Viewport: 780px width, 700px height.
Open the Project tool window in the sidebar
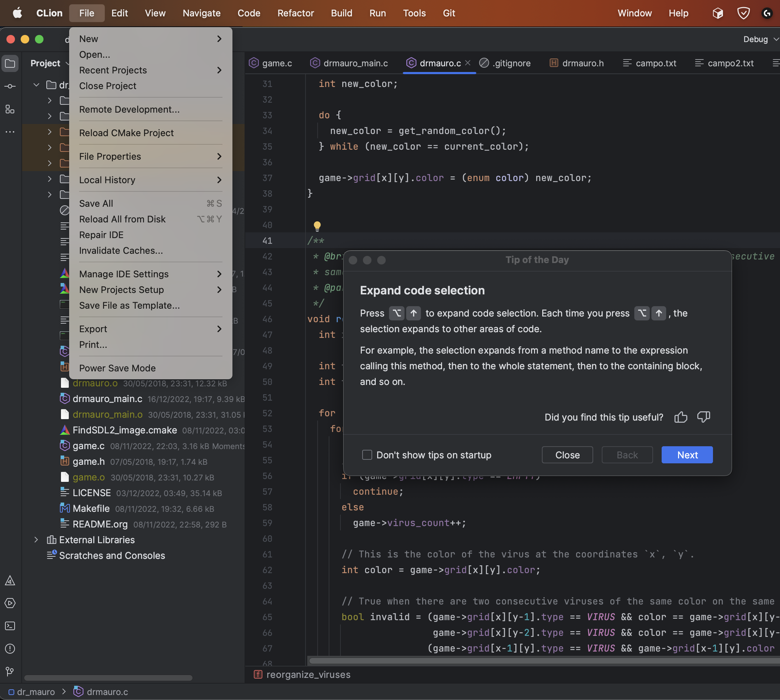(10, 63)
